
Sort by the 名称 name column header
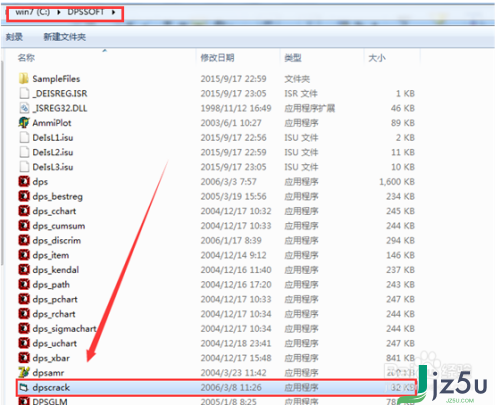(26, 58)
